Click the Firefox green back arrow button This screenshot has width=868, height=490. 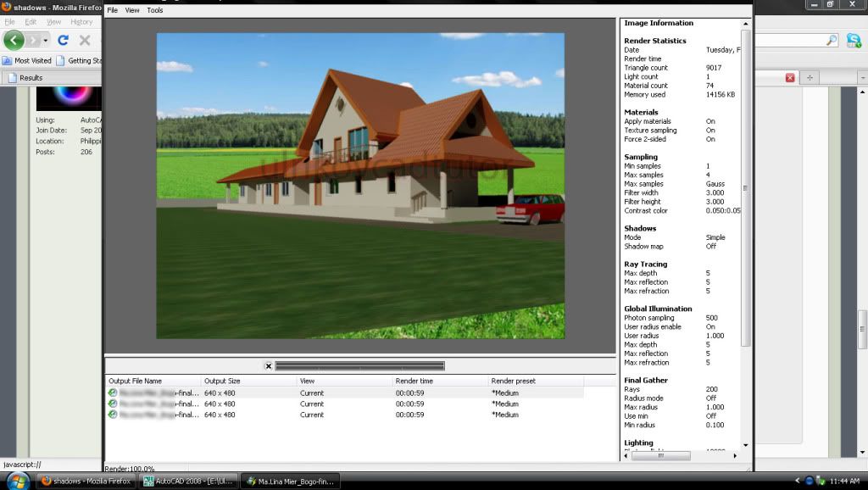click(x=14, y=40)
